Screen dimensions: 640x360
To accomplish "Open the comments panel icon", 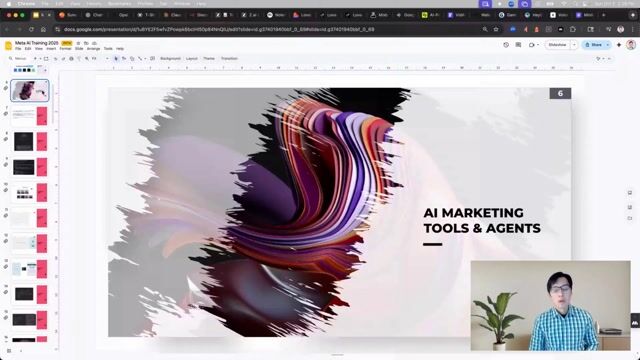I will point(518,45).
